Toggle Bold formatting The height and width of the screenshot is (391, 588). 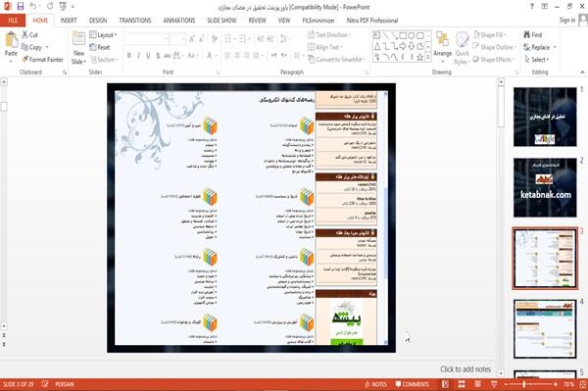pos(129,56)
